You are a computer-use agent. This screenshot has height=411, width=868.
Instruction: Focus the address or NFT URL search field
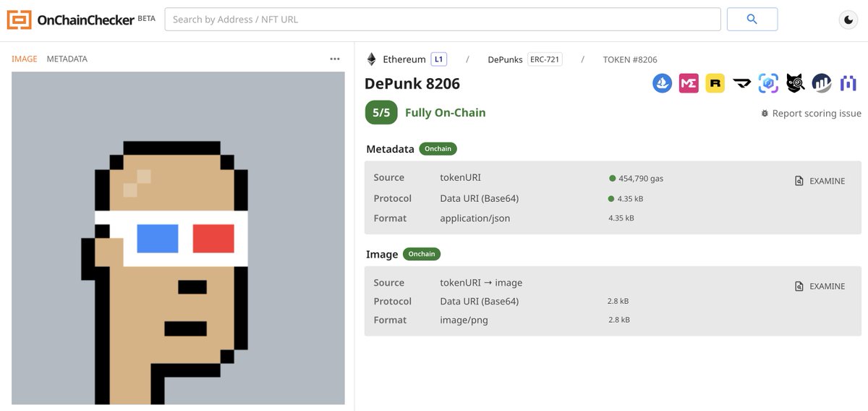pyautogui.click(x=443, y=20)
